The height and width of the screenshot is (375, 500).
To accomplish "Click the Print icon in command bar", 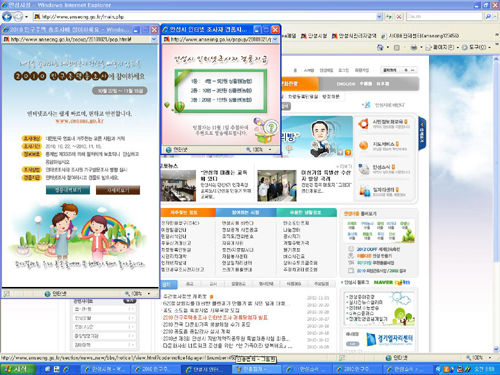I will pos(414,47).
